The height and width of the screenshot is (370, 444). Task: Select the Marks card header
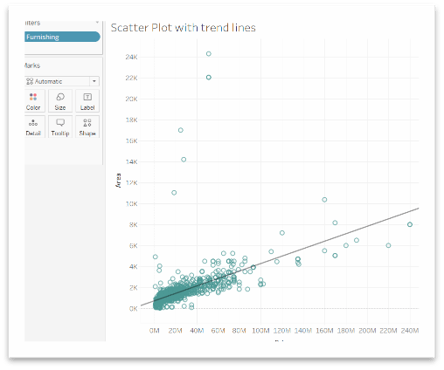pos(32,66)
